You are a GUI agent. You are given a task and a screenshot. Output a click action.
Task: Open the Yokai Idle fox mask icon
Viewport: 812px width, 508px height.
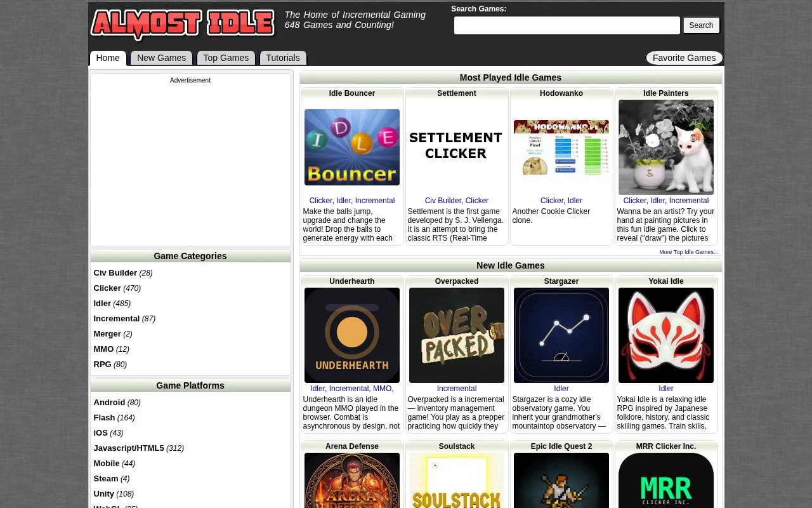[666, 335]
